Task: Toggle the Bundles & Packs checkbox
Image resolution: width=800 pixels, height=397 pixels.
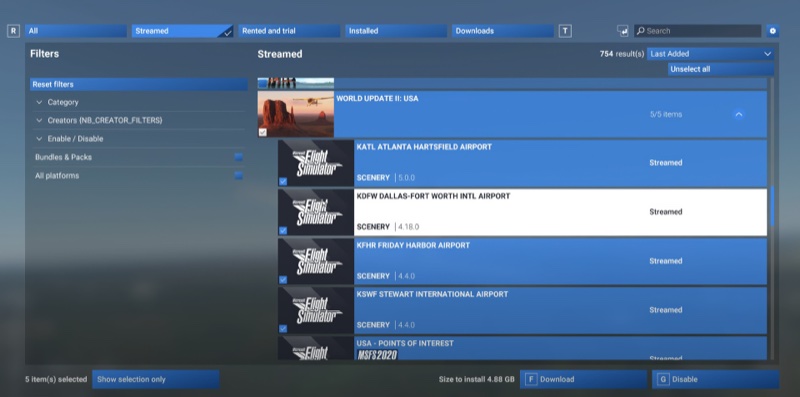Action: click(238, 157)
